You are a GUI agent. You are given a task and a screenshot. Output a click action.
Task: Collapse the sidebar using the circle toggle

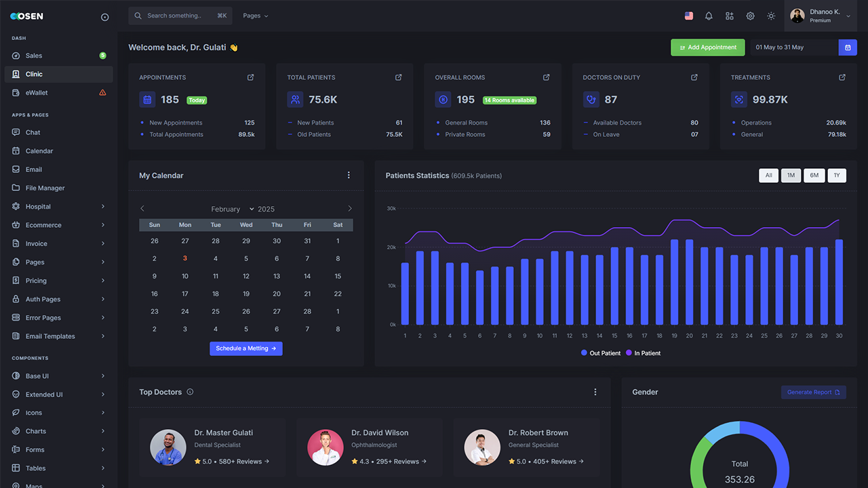[x=104, y=16]
